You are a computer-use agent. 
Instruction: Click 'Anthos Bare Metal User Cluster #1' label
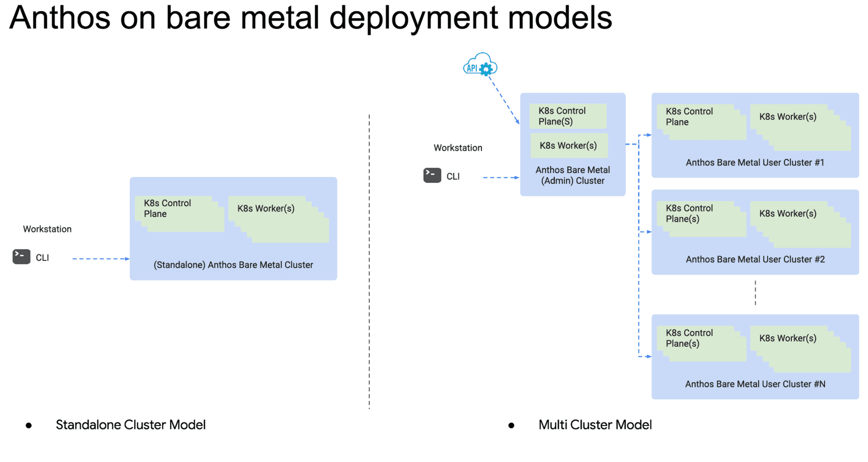pos(755,162)
